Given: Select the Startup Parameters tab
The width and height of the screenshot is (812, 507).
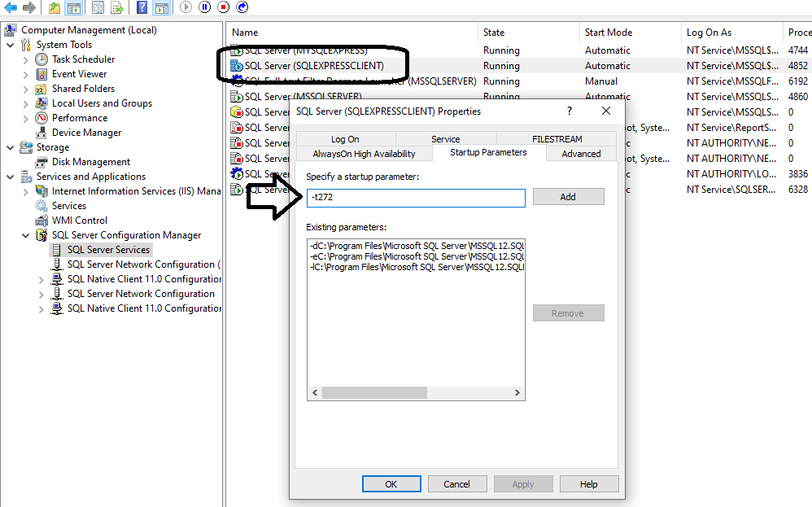Looking at the screenshot, I should point(488,152).
